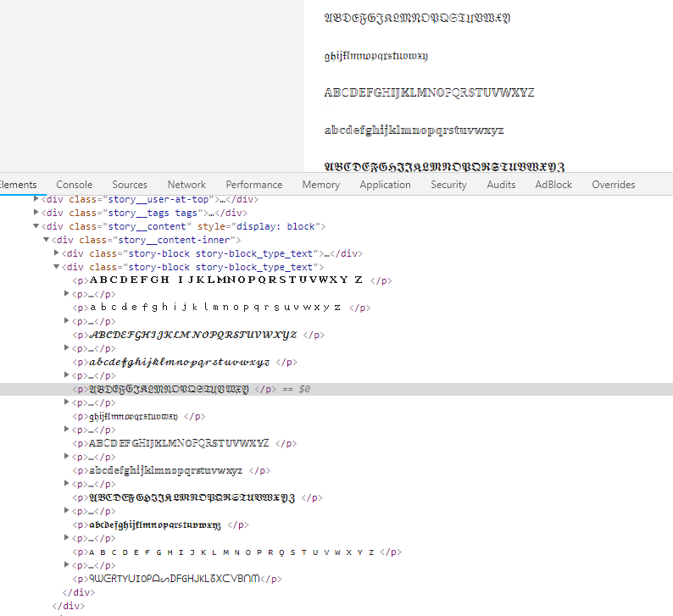
Task: Select the highlighted paragraph marked == $0
Action: coord(170,389)
